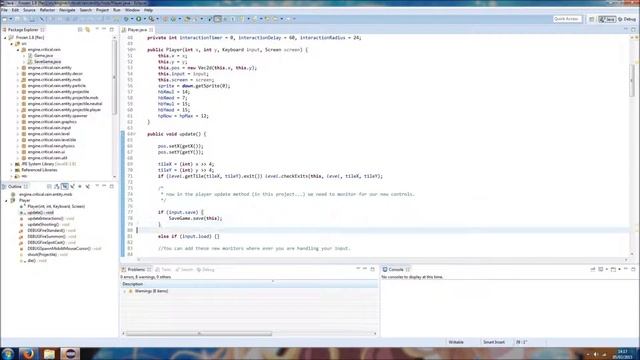
Task: Select the Console view tab
Action: [x=396, y=269]
